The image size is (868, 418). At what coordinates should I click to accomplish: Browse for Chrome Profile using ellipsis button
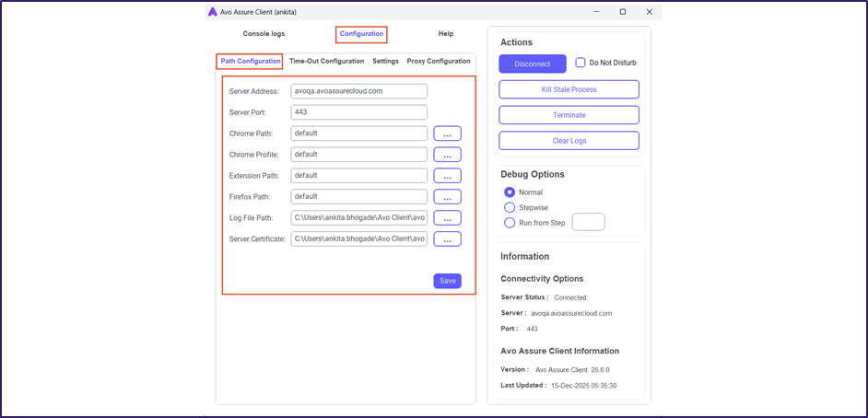[447, 155]
